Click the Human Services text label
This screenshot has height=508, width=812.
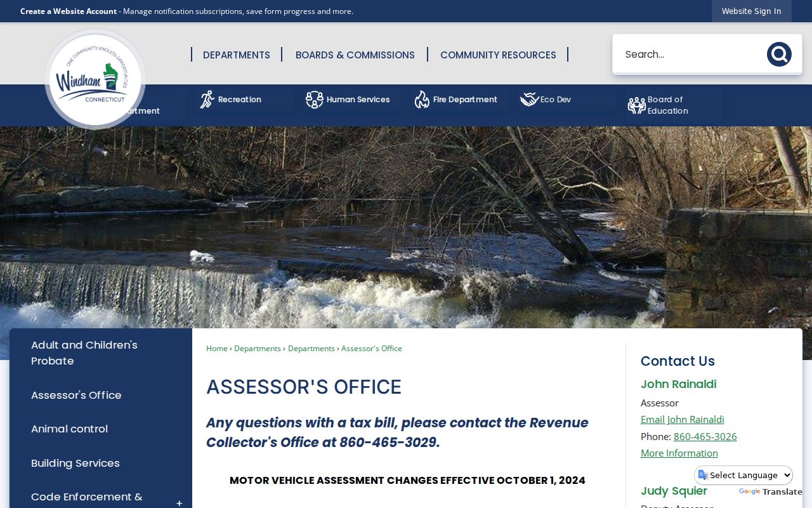358,100
